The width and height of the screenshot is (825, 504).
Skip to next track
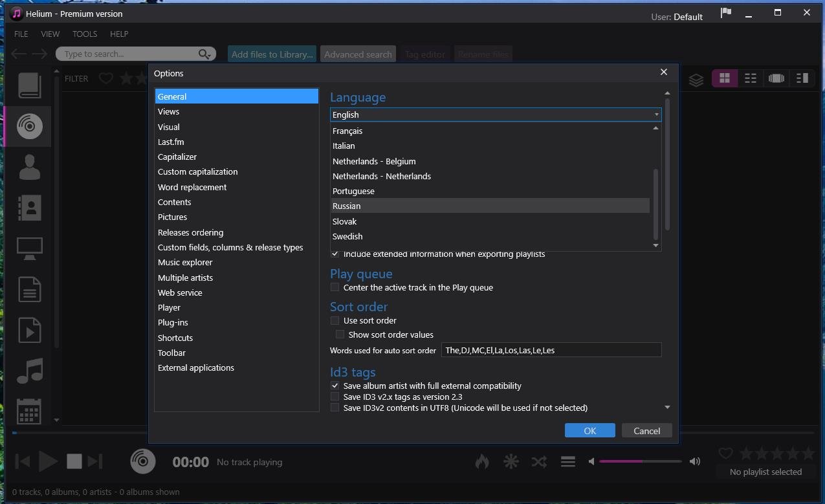95,461
